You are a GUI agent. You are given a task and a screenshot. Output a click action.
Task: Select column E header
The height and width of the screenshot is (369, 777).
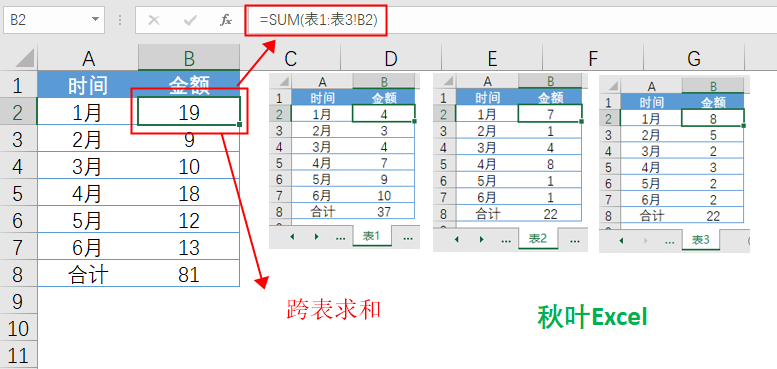pos(492,58)
